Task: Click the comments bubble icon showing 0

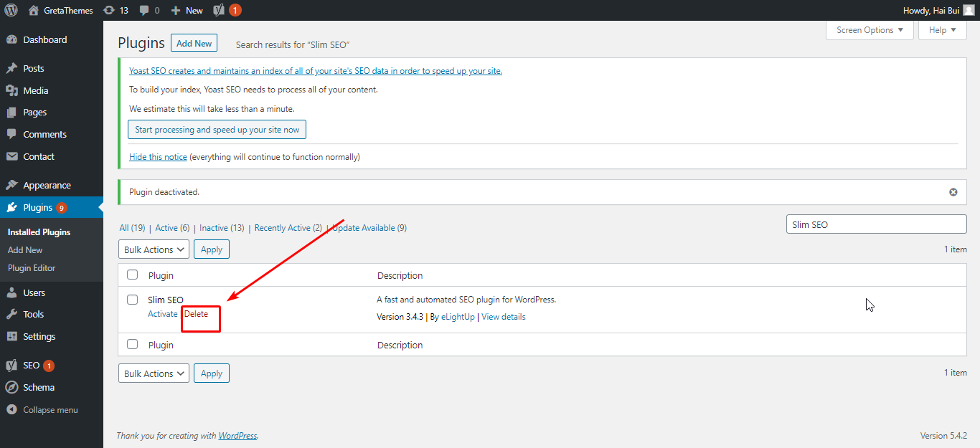Action: coord(144,10)
